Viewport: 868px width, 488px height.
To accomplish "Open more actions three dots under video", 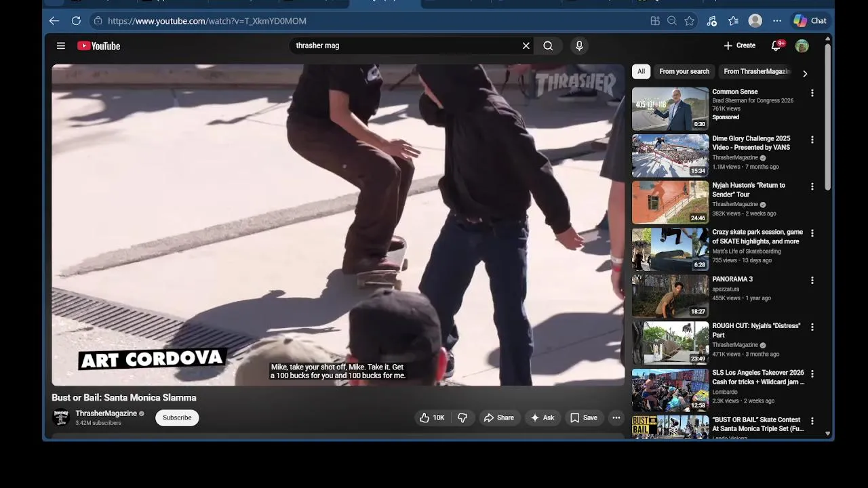I will [x=616, y=418].
